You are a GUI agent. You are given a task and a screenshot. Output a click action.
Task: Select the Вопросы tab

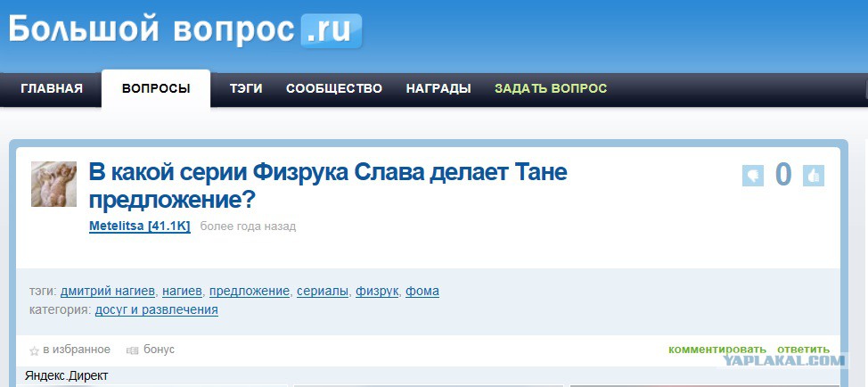click(x=156, y=88)
